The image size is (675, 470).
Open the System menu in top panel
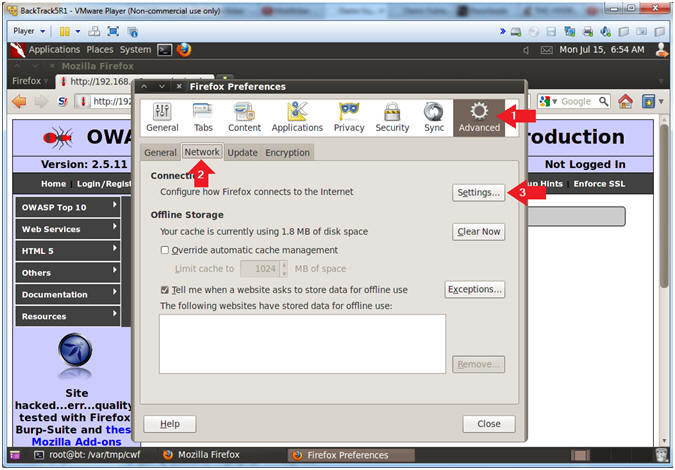point(135,50)
